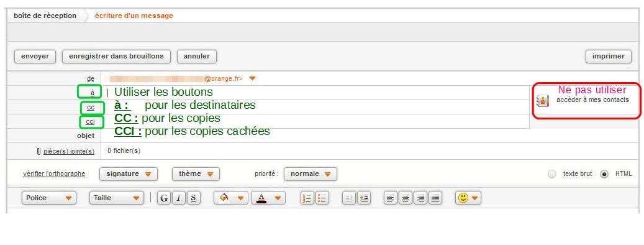Align text to the left
The image size is (644, 245).
[391, 198]
